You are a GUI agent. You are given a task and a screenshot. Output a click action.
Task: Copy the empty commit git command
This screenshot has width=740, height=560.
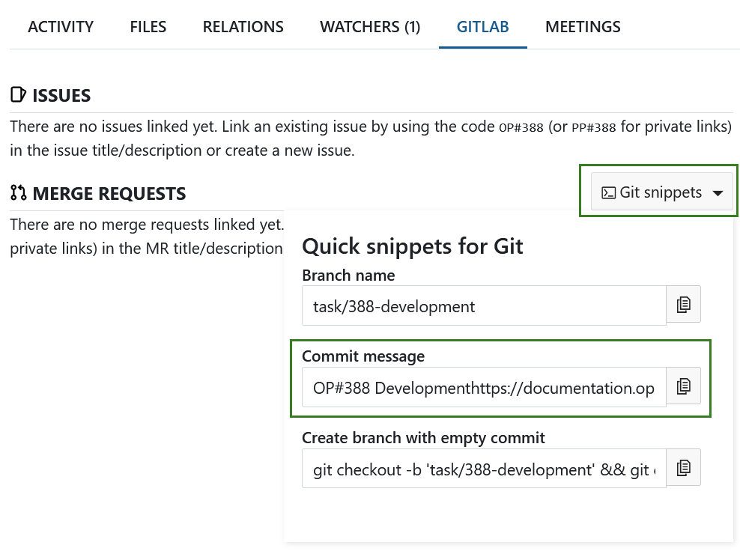coord(683,467)
